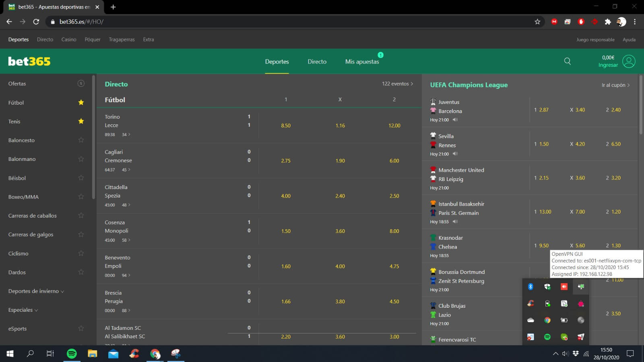
Task: View all 122 eventos in Directo
Action: click(398, 84)
